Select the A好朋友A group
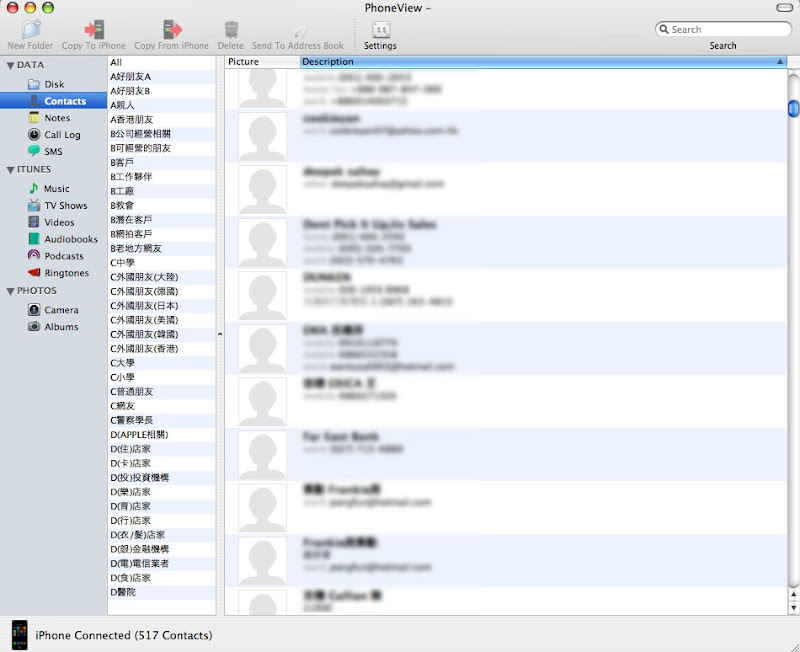 [162, 77]
